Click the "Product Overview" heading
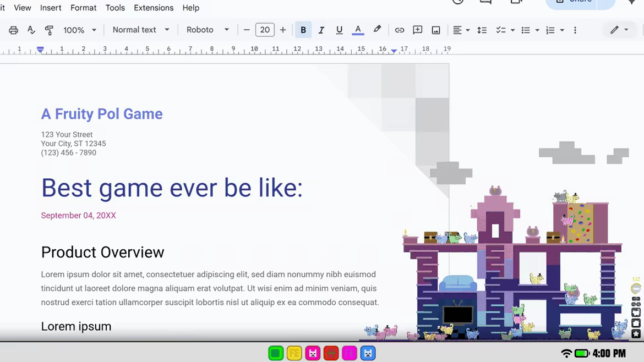The image size is (644, 362). point(103,253)
